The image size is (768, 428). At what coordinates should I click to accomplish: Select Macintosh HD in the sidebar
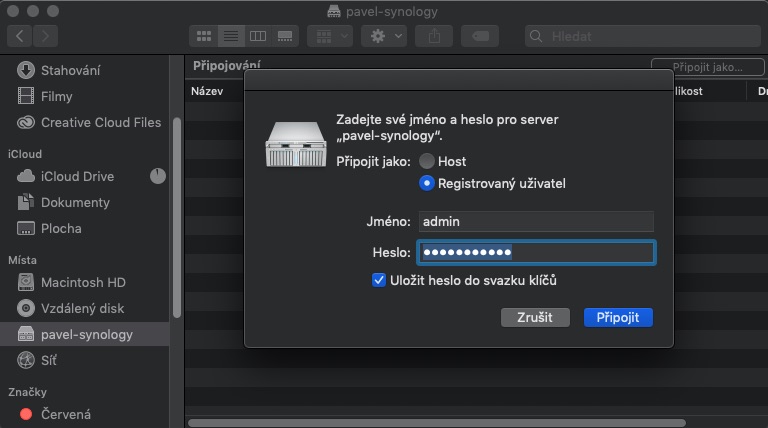[x=85, y=283]
